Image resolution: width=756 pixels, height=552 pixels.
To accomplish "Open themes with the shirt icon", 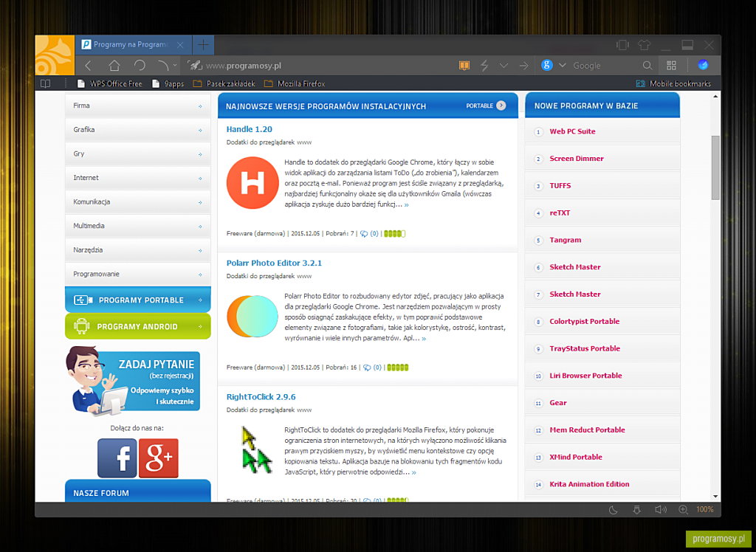I will 644,45.
